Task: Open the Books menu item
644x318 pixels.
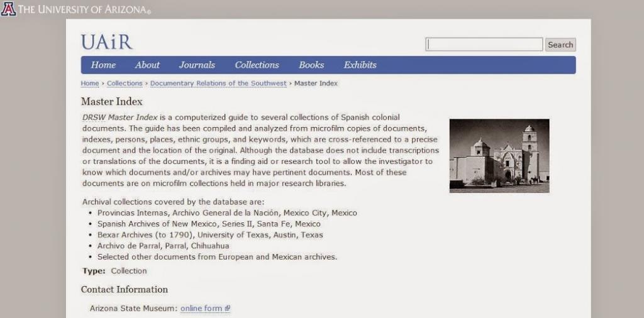Action: [311, 65]
